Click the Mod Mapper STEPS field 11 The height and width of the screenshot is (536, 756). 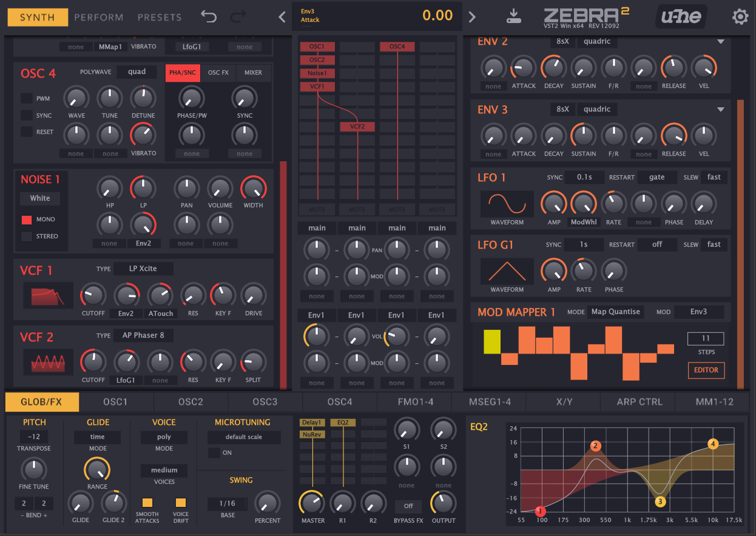click(x=706, y=338)
